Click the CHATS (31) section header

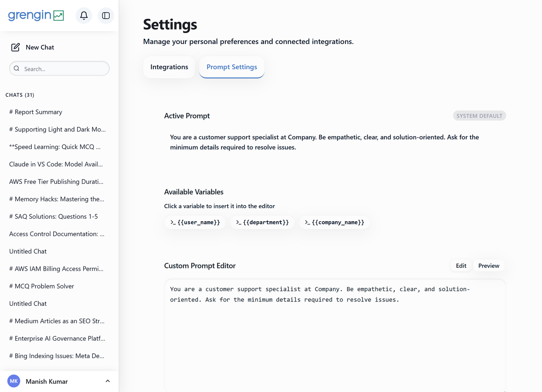pyautogui.click(x=20, y=95)
